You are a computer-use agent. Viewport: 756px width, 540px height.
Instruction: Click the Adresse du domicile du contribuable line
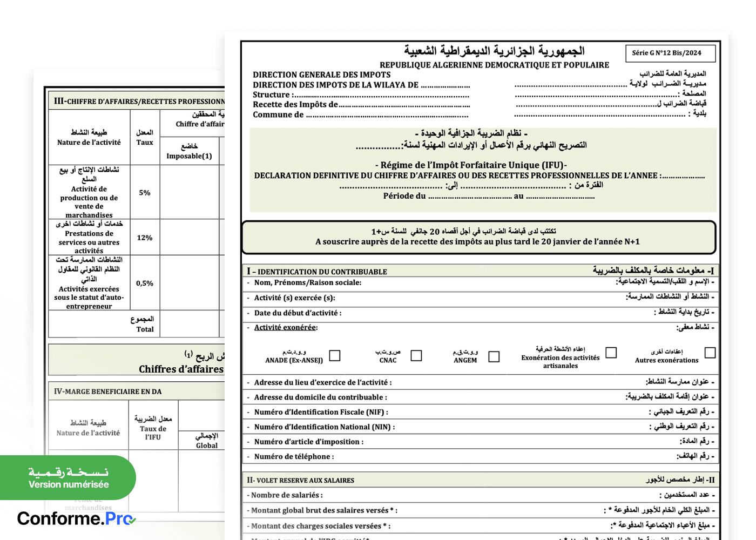pos(481,397)
